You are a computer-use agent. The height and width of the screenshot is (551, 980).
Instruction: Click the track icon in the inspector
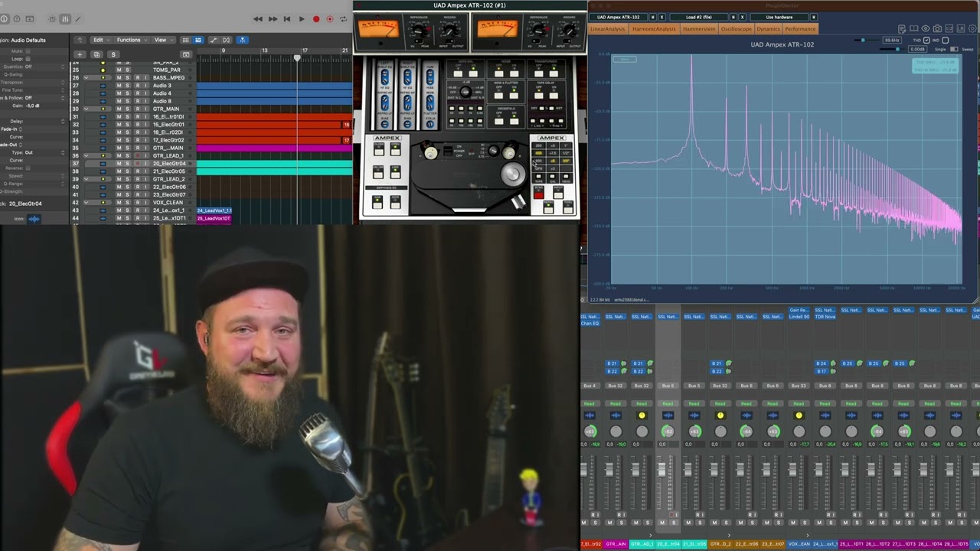pos(34,219)
